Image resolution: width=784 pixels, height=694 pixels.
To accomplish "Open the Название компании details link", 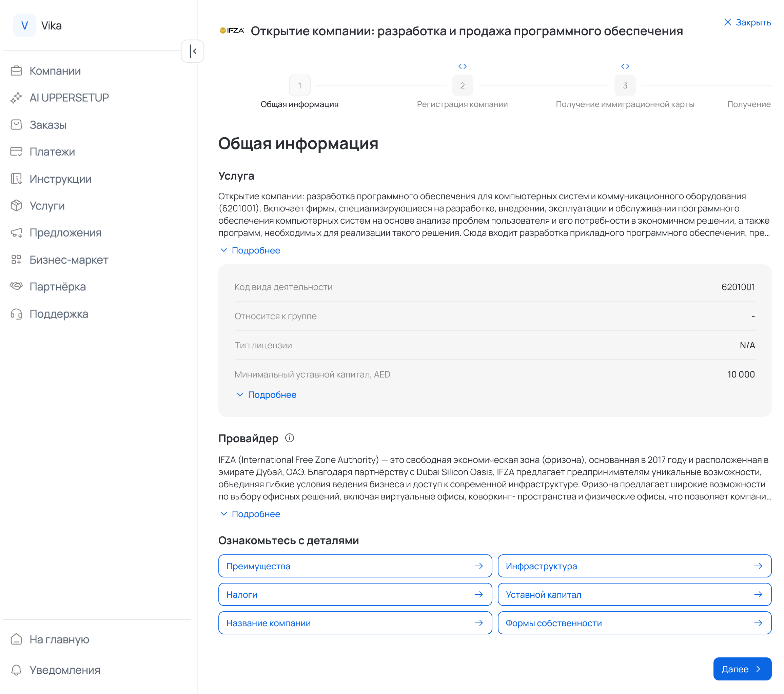I will click(x=355, y=623).
